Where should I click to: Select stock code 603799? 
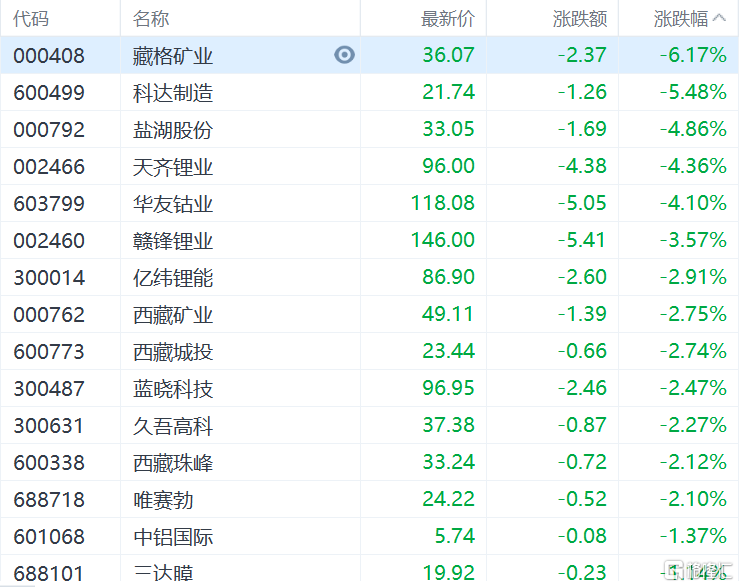pos(49,204)
